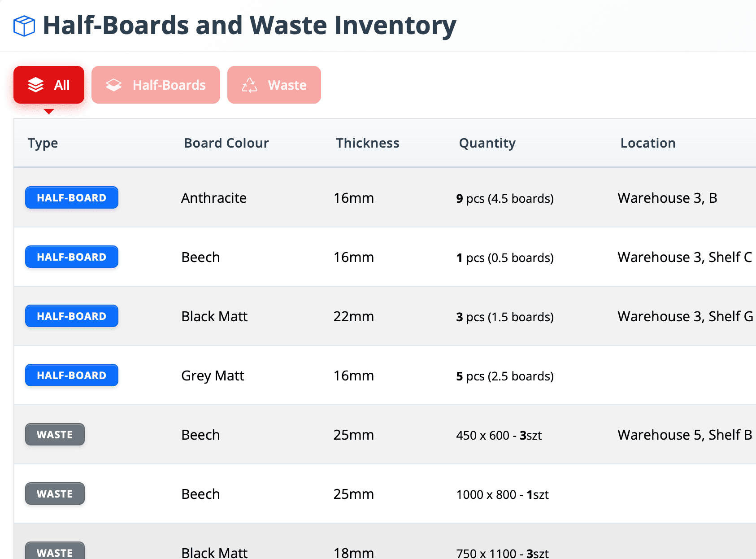Select the WASTE badge on the 25mm Beech row
Image resolution: width=756 pixels, height=559 pixels.
pos(55,434)
